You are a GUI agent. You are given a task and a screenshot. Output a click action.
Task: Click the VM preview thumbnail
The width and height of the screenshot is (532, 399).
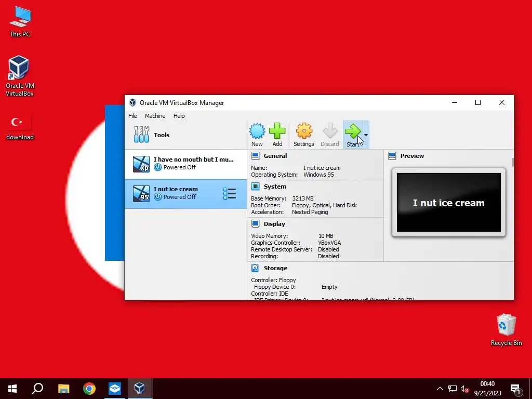[x=449, y=203]
